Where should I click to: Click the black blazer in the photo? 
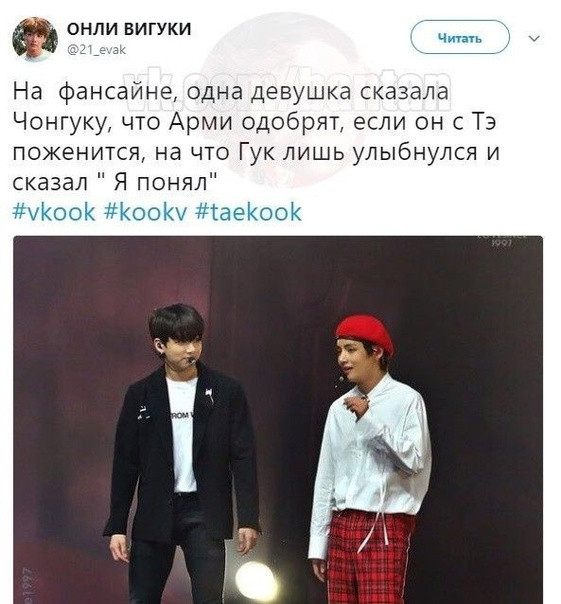click(181, 451)
